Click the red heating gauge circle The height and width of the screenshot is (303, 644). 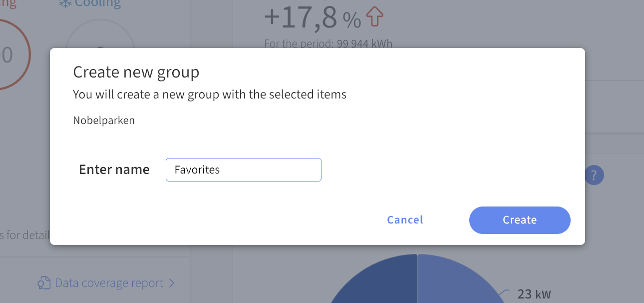10,55
